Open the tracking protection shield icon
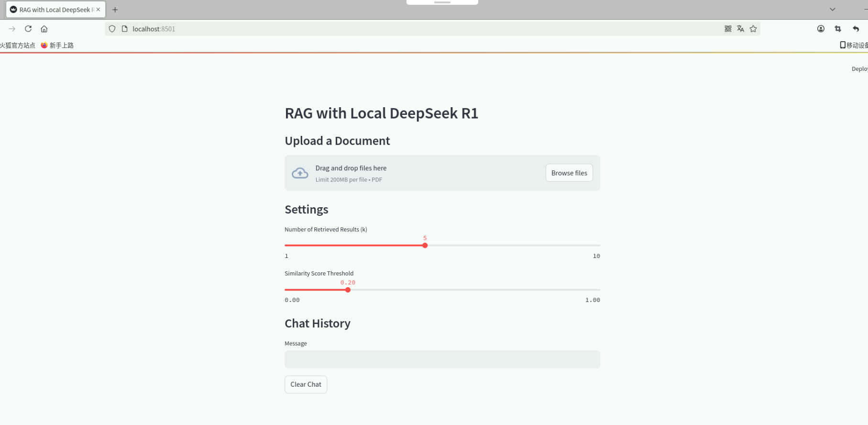Image resolution: width=868 pixels, height=425 pixels. click(x=112, y=29)
